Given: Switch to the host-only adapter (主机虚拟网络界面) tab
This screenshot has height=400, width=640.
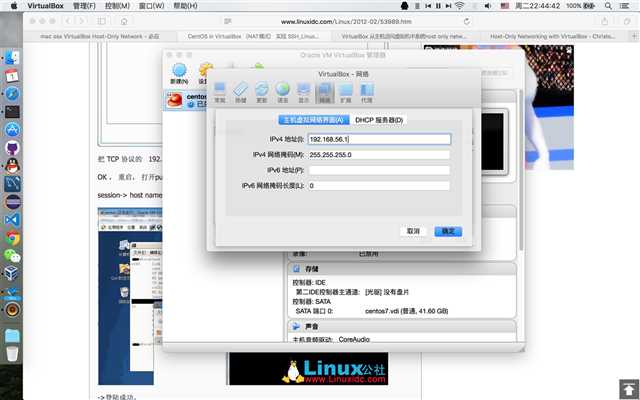Looking at the screenshot, I should click(x=314, y=120).
